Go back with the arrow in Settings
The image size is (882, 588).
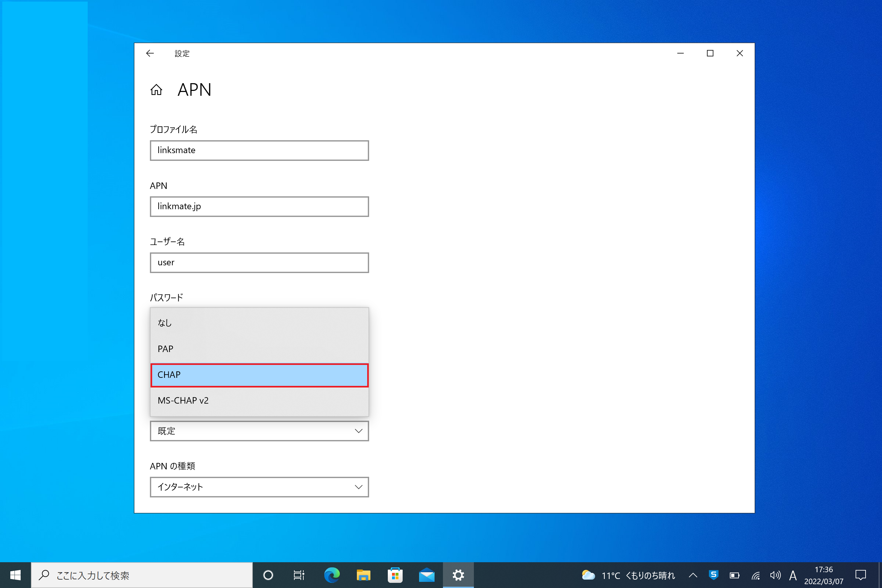tap(150, 53)
